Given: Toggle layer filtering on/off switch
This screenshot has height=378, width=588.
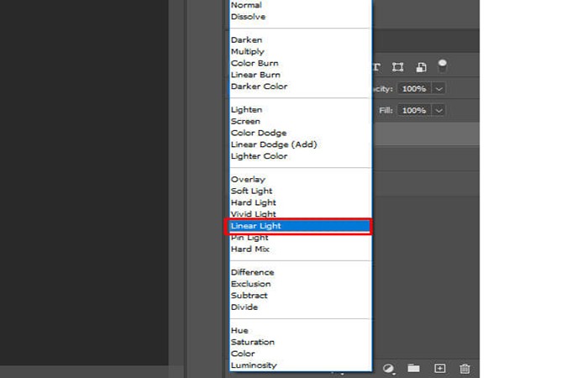Looking at the screenshot, I should [x=443, y=66].
